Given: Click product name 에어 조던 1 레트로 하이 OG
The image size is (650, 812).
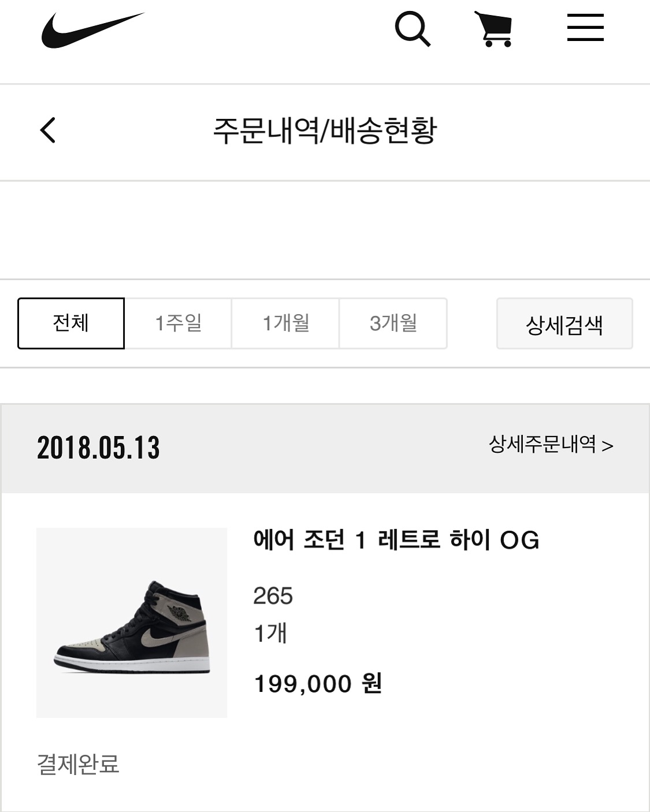Looking at the screenshot, I should [396, 541].
